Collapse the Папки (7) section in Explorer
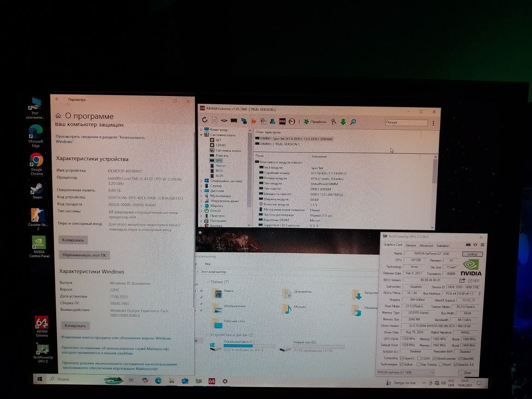The image size is (532, 399). click(x=208, y=282)
